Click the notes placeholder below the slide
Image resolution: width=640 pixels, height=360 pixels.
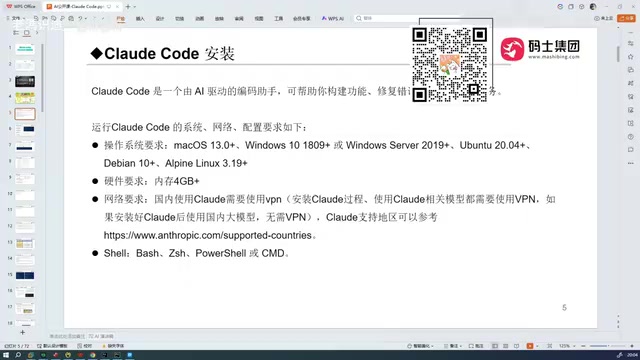(67, 336)
